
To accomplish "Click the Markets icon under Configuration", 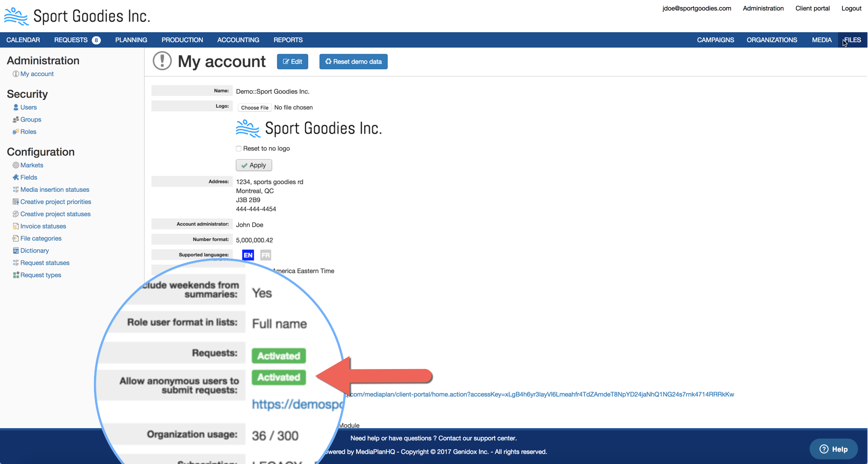I will pyautogui.click(x=16, y=166).
